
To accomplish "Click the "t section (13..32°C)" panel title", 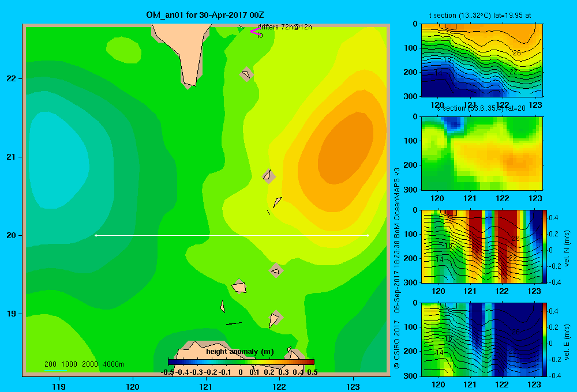I will [460, 16].
